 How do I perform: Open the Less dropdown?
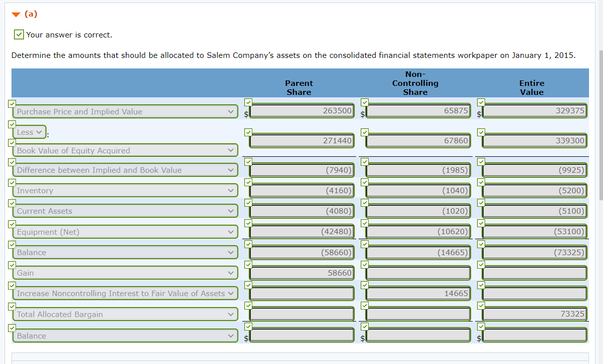(x=29, y=132)
